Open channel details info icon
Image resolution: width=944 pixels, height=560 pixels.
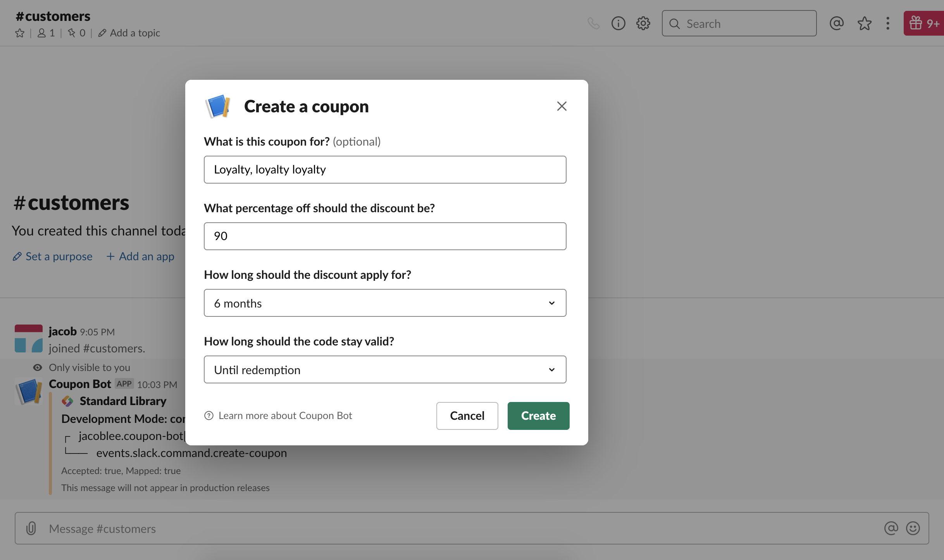(618, 24)
